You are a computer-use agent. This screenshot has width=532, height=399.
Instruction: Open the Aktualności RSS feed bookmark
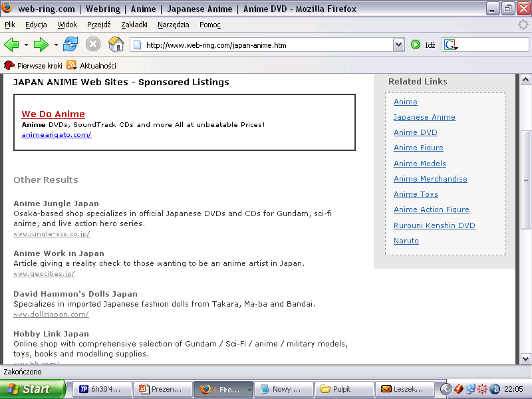(92, 65)
